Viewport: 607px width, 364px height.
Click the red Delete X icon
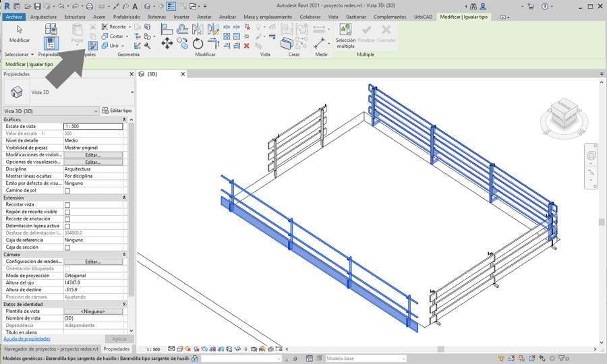247,46
